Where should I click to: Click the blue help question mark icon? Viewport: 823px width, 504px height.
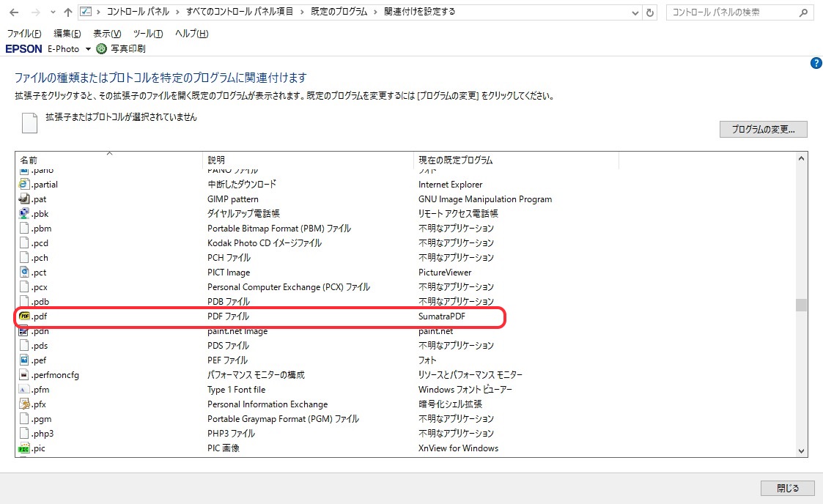pos(816,64)
